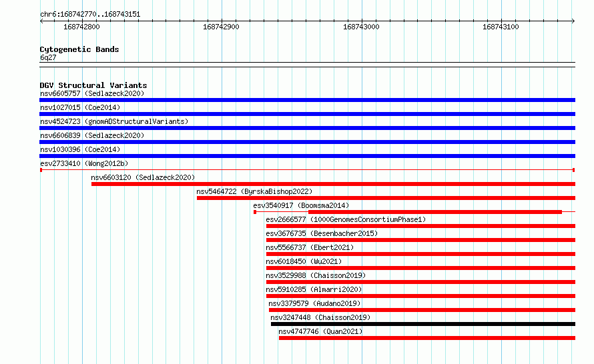Viewport: 594px width, 364px height.
Task: Open esv2666577 (1000GenomesConsortiumPhase1) label
Action: coord(346,219)
